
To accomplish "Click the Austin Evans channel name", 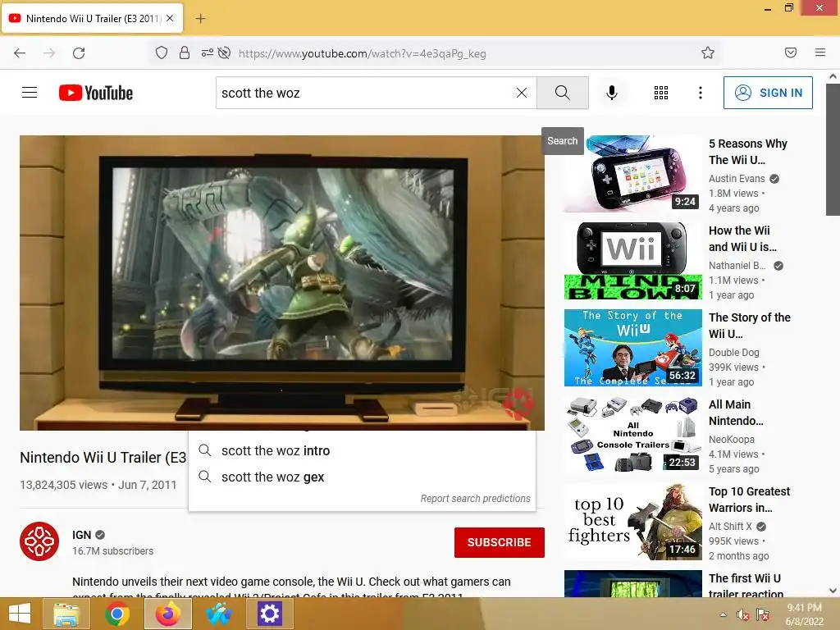I will pos(737,178).
